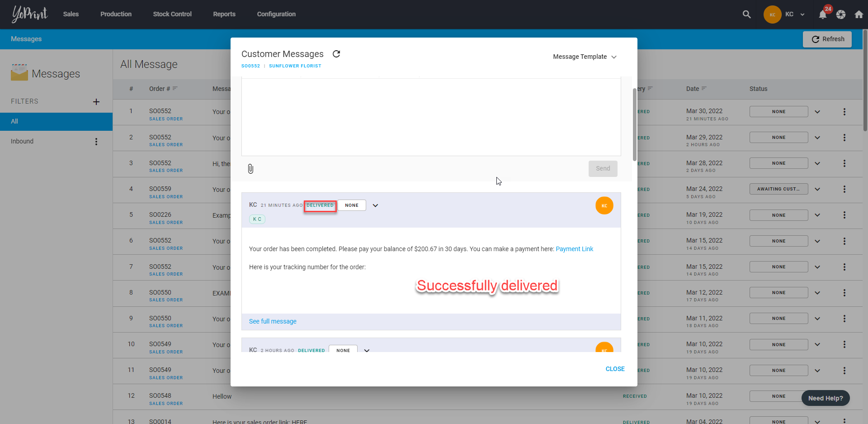This screenshot has height=424, width=868.
Task: Open row options for Mar 12, 2022 message
Action: click(x=844, y=293)
